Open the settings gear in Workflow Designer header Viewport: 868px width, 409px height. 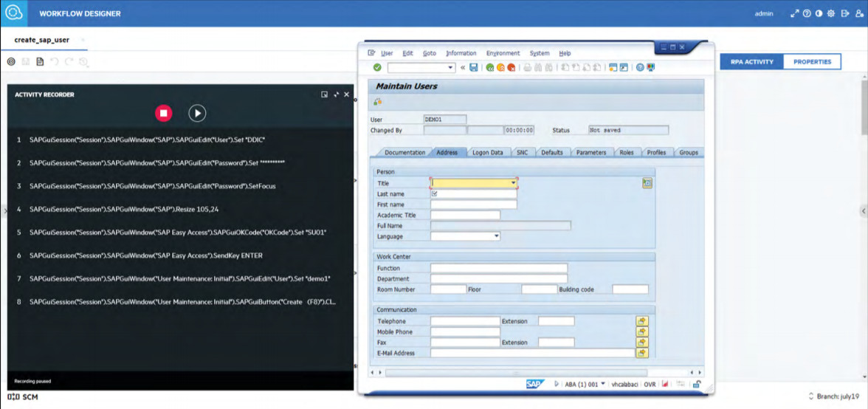click(x=830, y=13)
